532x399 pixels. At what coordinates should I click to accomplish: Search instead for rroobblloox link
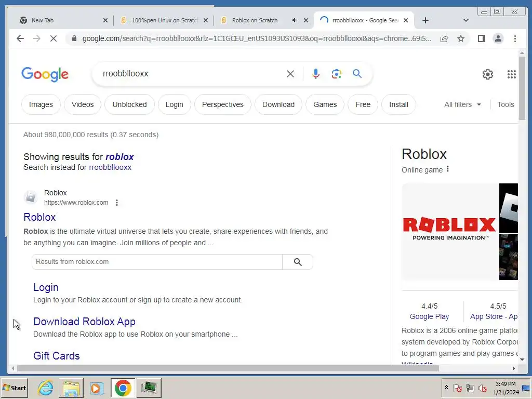tap(110, 167)
